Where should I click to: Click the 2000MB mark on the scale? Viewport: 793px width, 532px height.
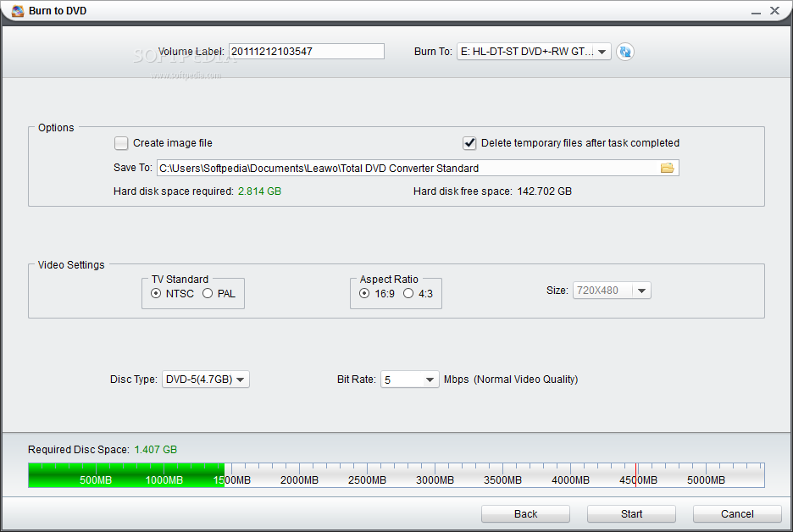[x=299, y=480]
